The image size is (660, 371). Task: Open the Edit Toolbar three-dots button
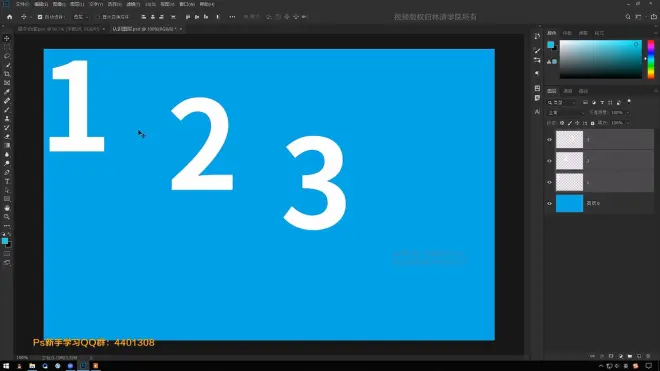(x=7, y=226)
